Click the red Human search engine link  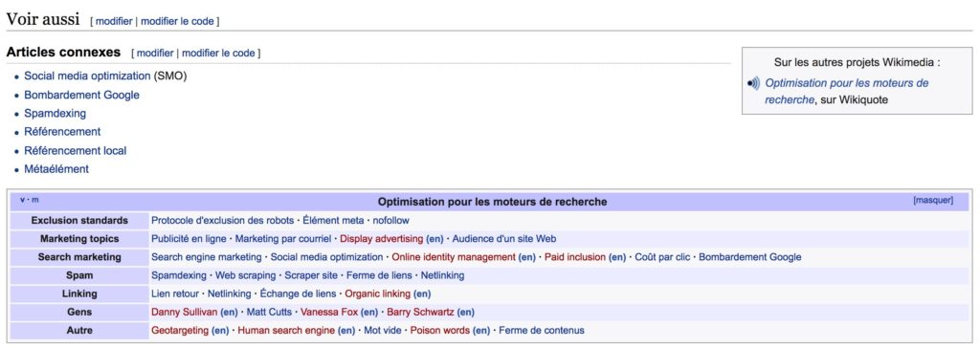[286, 330]
